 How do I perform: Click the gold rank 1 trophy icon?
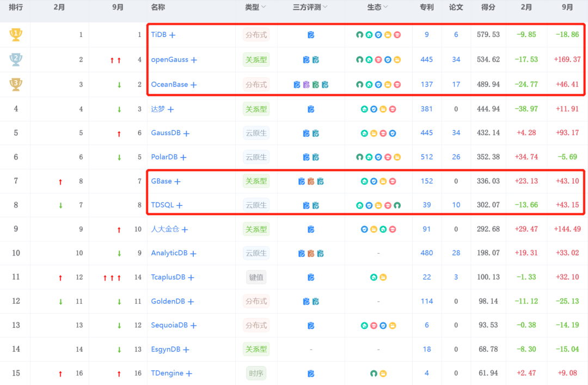16,34
